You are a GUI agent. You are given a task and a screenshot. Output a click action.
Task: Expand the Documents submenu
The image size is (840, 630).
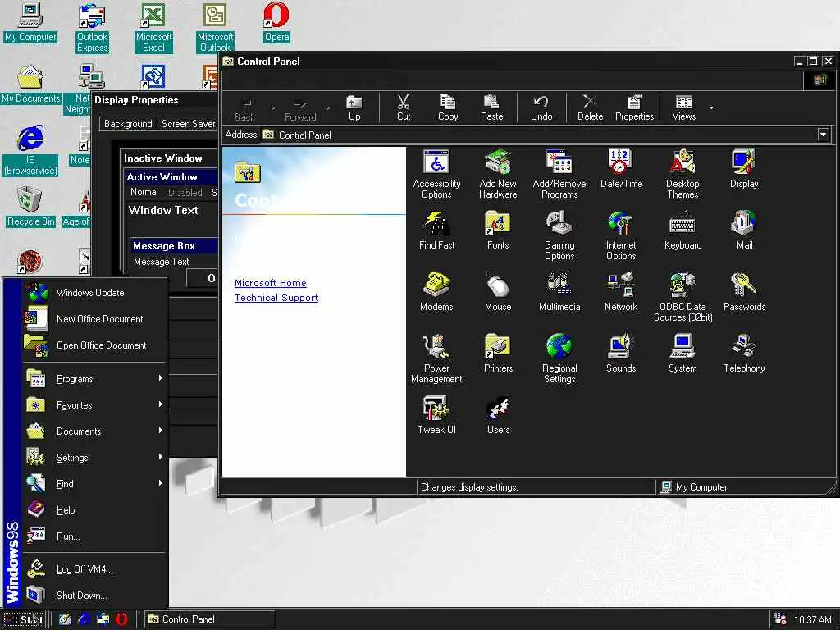95,431
